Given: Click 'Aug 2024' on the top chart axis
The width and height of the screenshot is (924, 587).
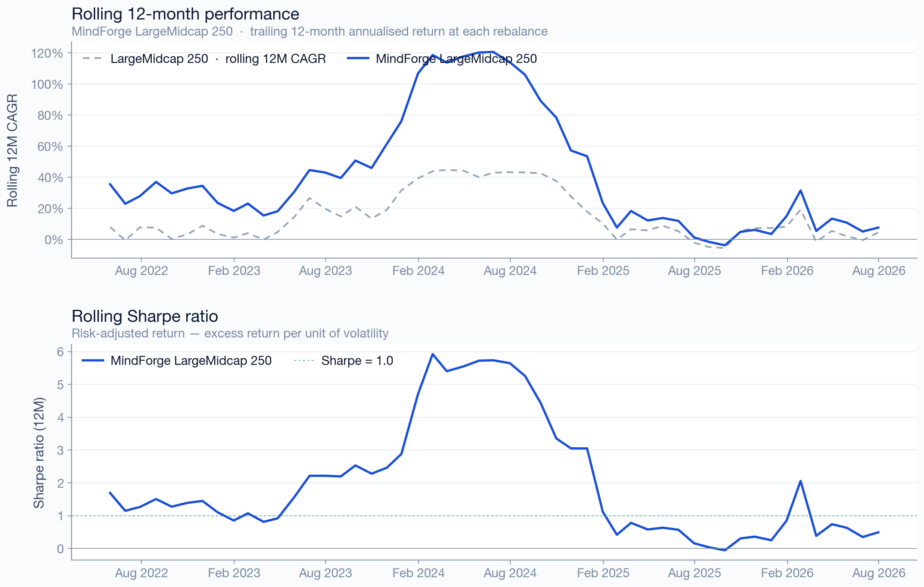Looking at the screenshot, I should pos(510,271).
